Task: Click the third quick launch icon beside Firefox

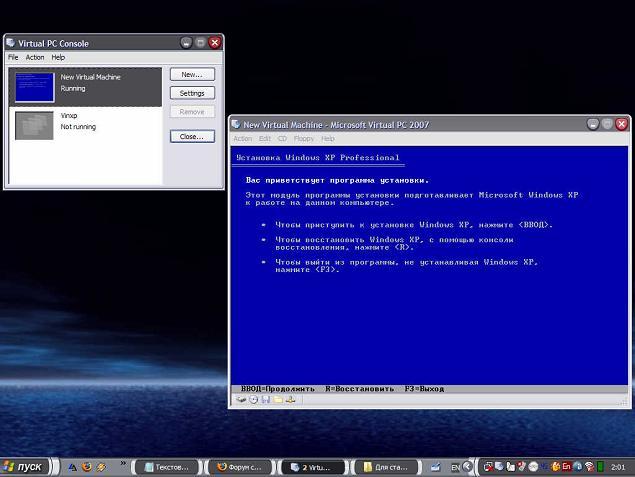Action: [x=101, y=467]
